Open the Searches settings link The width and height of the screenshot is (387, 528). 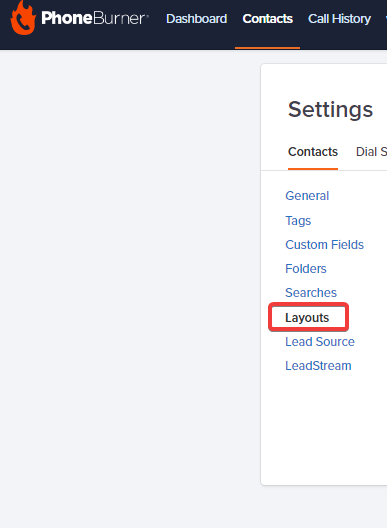[x=311, y=293]
